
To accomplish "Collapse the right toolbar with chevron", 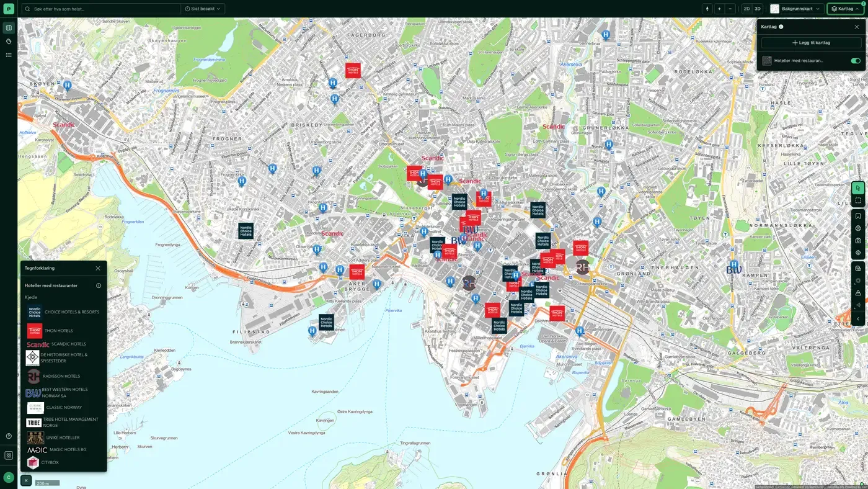I will (858, 319).
